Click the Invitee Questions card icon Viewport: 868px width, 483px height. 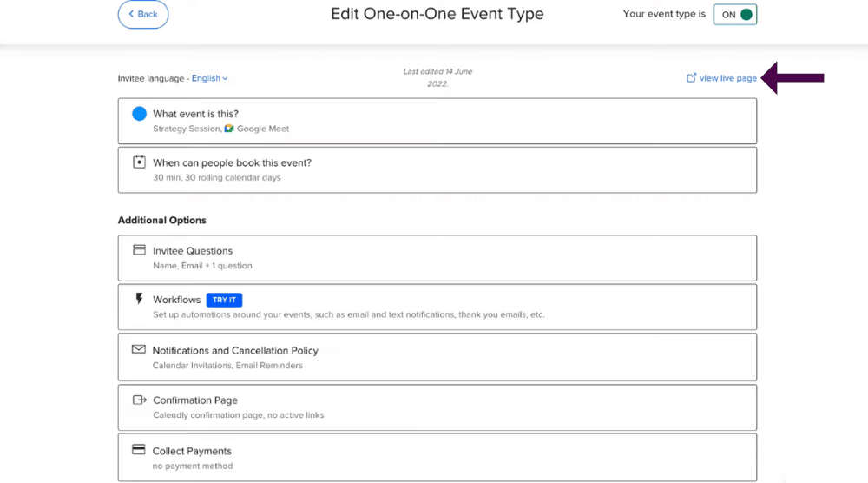click(x=139, y=250)
